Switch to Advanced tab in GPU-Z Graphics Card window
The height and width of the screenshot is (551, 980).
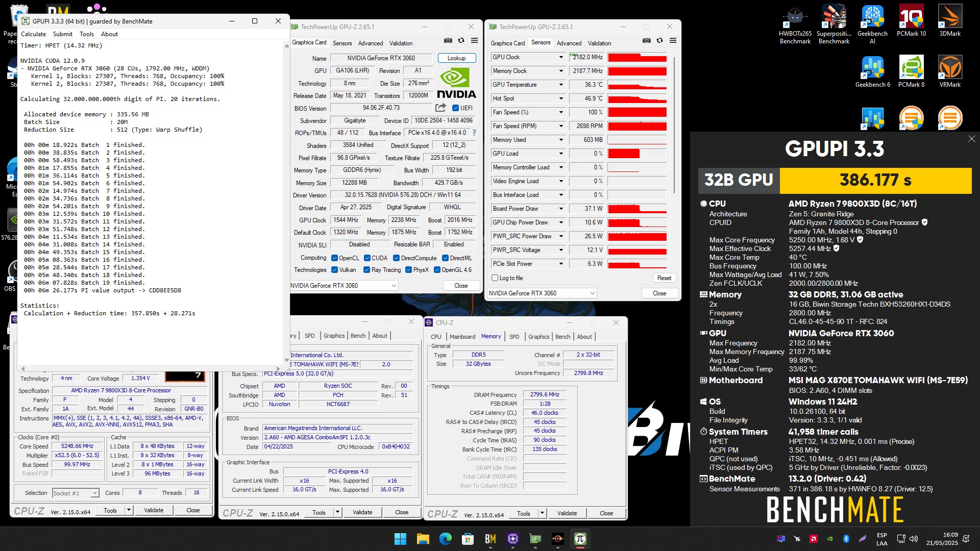point(371,43)
